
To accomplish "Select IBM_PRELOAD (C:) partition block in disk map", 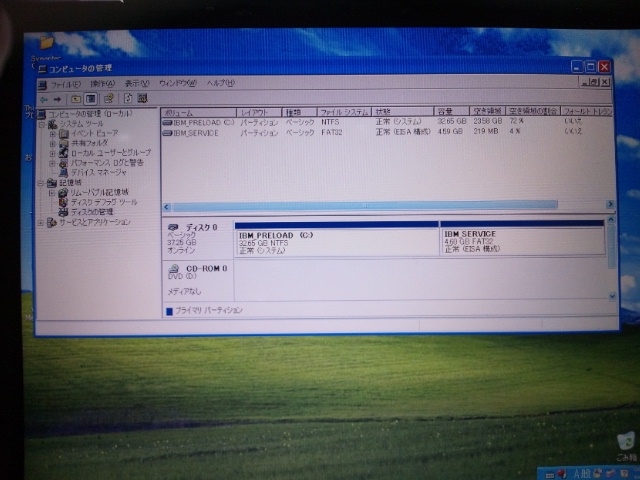I will click(x=337, y=240).
